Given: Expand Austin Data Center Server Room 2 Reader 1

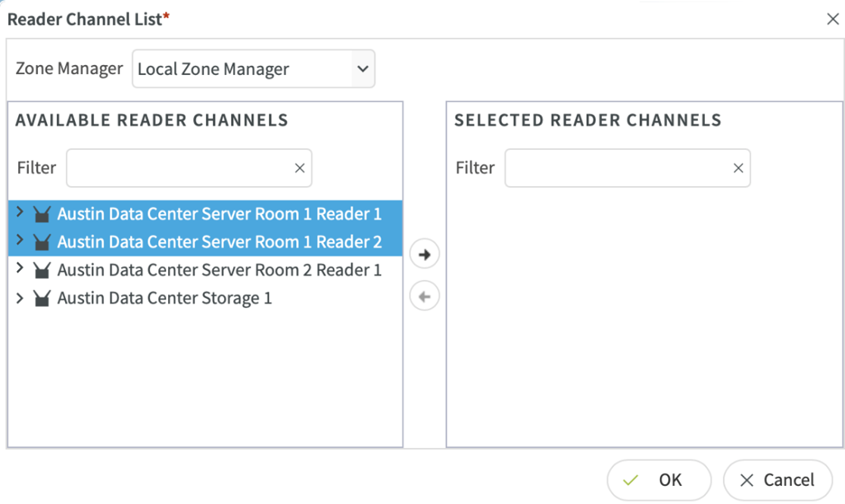Looking at the screenshot, I should [x=20, y=269].
